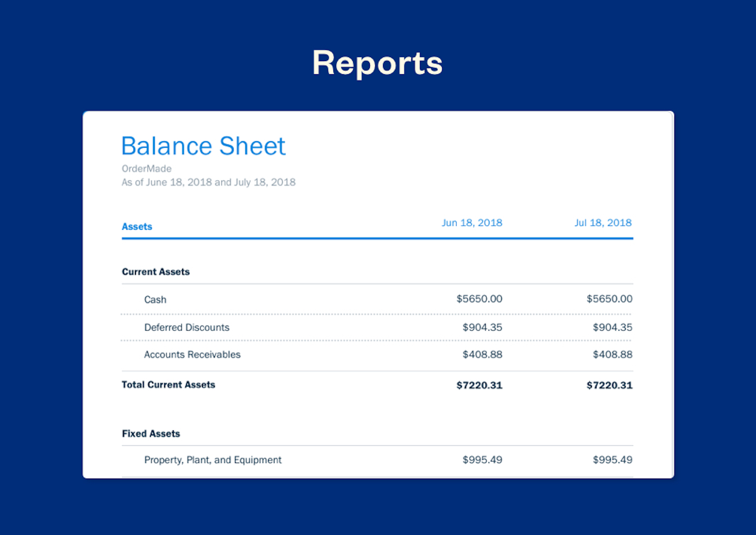756x535 pixels.
Task: Click the Reports page heading
Action: pos(377,63)
